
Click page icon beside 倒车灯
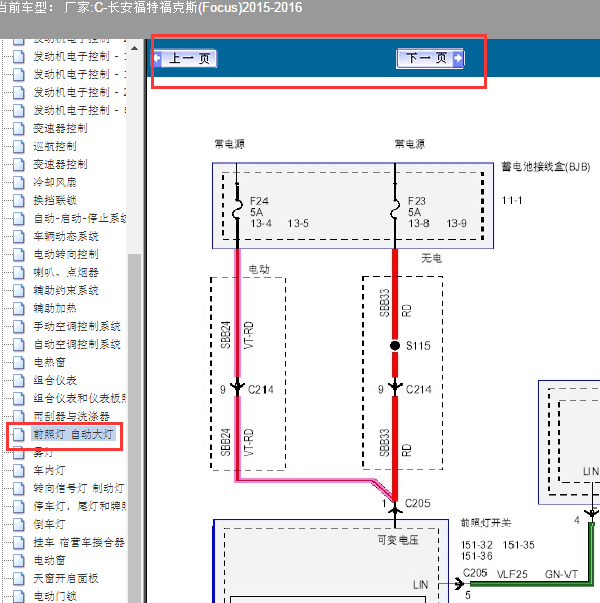pyautogui.click(x=18, y=525)
